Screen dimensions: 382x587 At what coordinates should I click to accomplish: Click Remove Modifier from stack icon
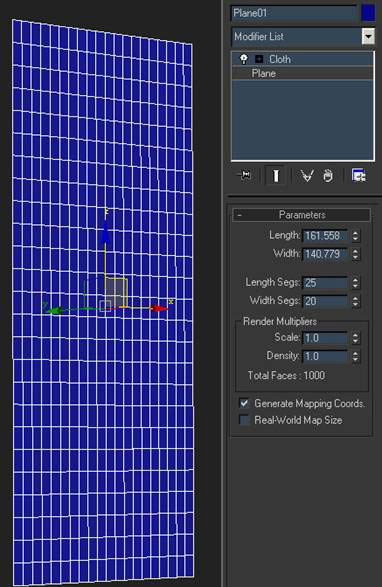click(x=328, y=176)
